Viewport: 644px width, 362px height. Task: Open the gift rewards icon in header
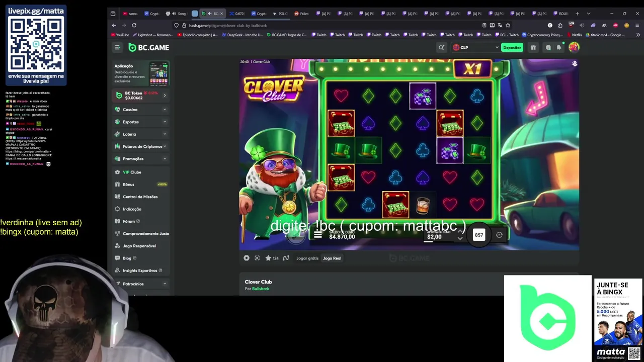pyautogui.click(x=533, y=47)
